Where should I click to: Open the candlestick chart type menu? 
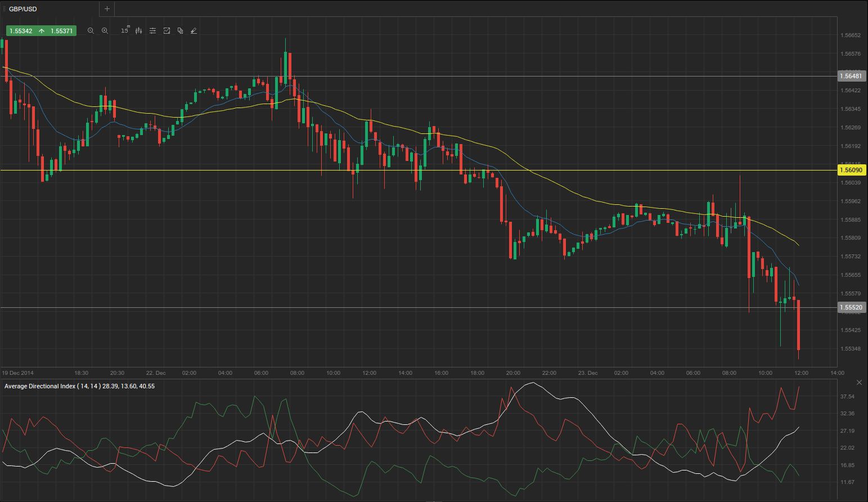click(138, 31)
